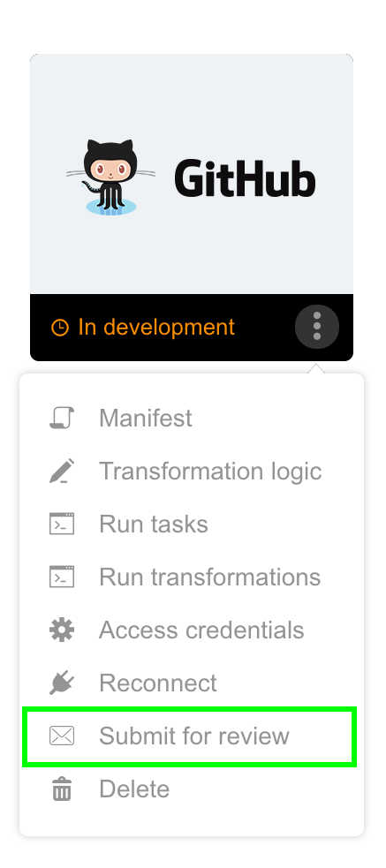
Task: Click the pencil icon for Transformation logic
Action: [x=62, y=472]
